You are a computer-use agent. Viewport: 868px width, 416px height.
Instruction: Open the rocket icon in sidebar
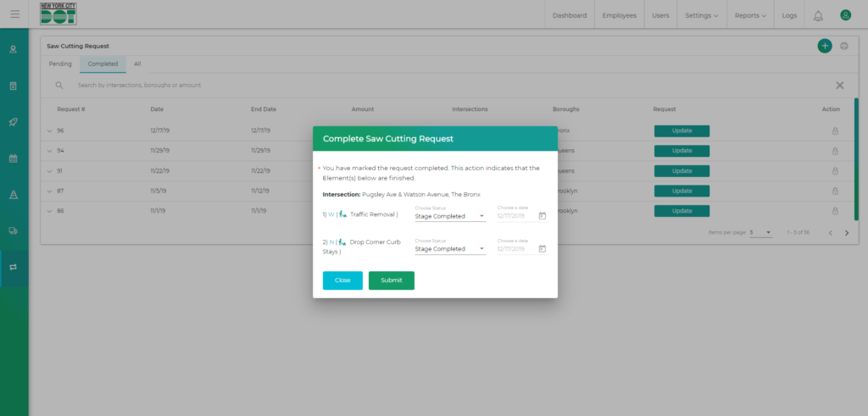tap(14, 122)
